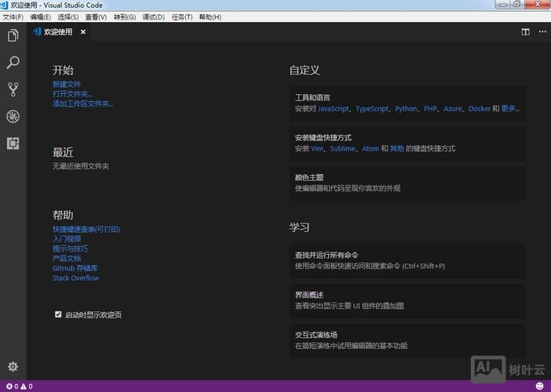Click the JavaScript language link
The image size is (551, 392).
pos(334,109)
